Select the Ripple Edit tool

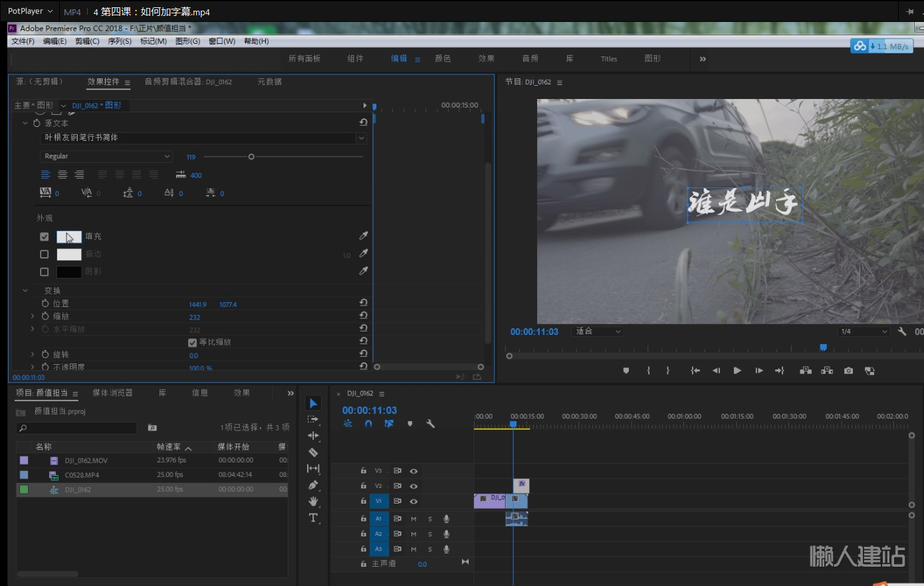click(313, 436)
